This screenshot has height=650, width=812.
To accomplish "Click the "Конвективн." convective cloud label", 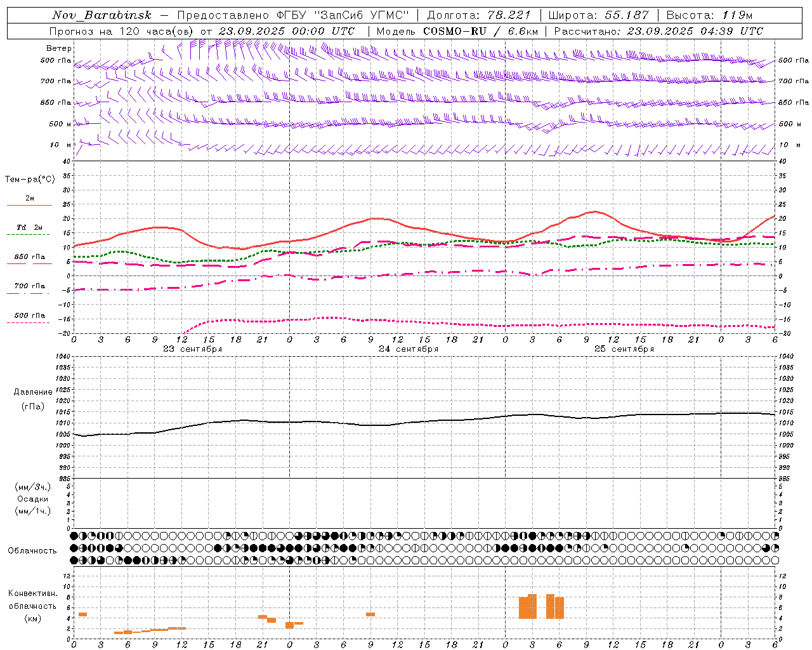I will [32, 594].
